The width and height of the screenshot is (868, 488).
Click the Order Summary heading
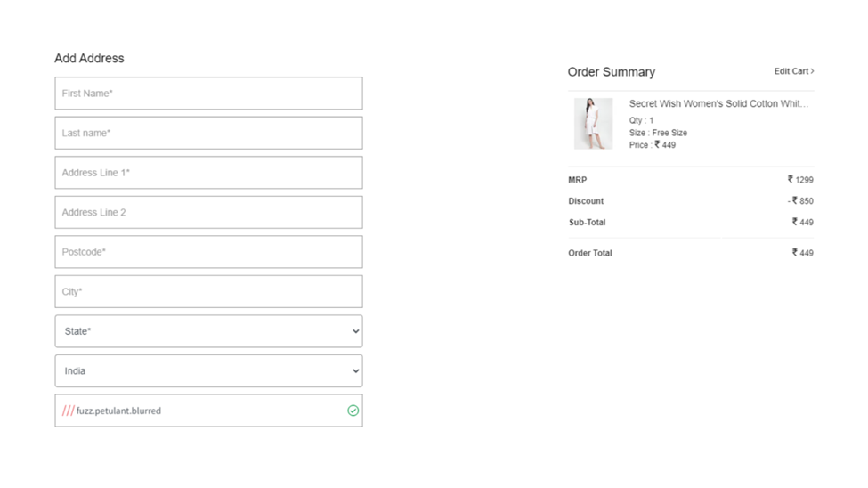tap(611, 72)
